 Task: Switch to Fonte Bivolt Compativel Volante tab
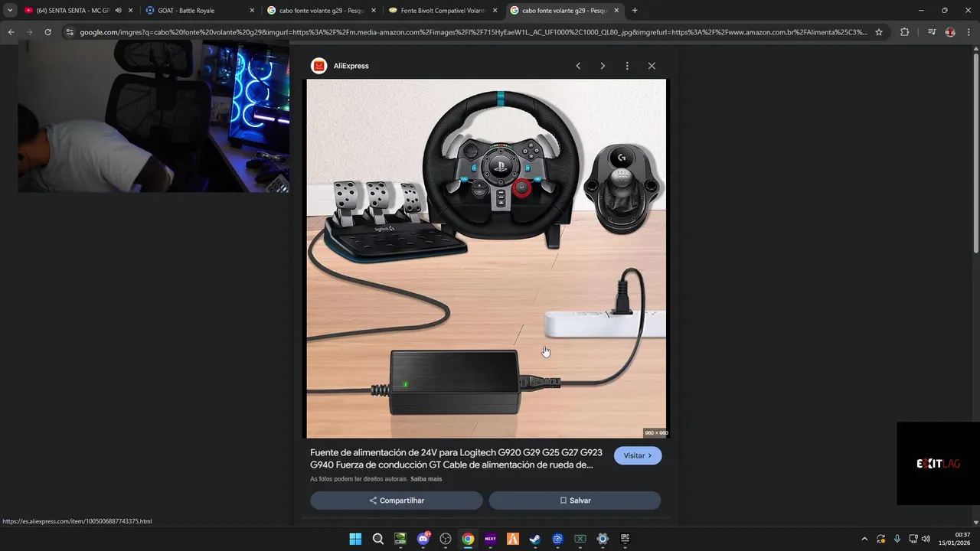point(443,11)
